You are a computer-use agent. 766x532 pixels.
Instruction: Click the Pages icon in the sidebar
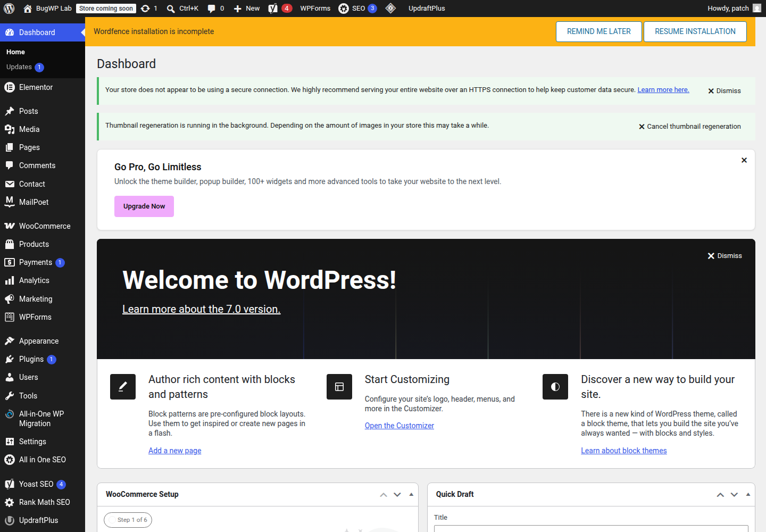pos(9,147)
